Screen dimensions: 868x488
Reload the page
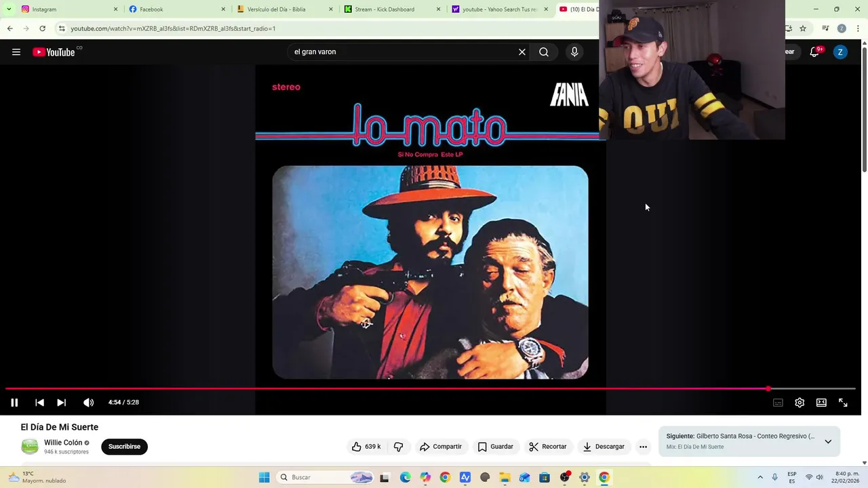(x=42, y=28)
